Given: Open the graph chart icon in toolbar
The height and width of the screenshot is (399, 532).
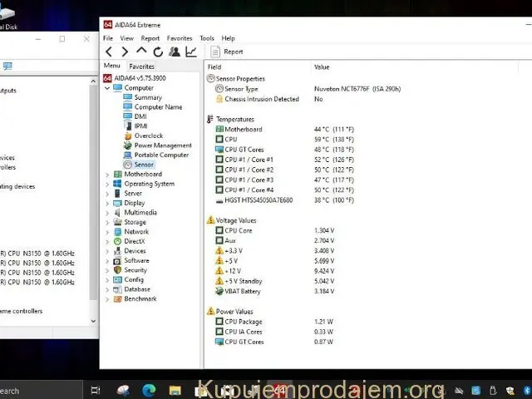Looking at the screenshot, I should [191, 52].
